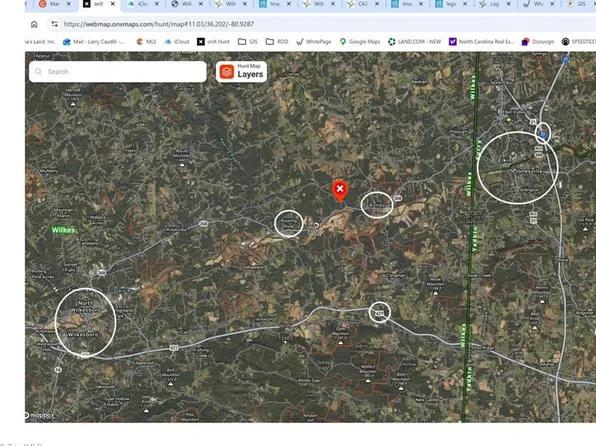This screenshot has width=596, height=446.
Task: Switch to the iClo browser tab
Action: 143,4
